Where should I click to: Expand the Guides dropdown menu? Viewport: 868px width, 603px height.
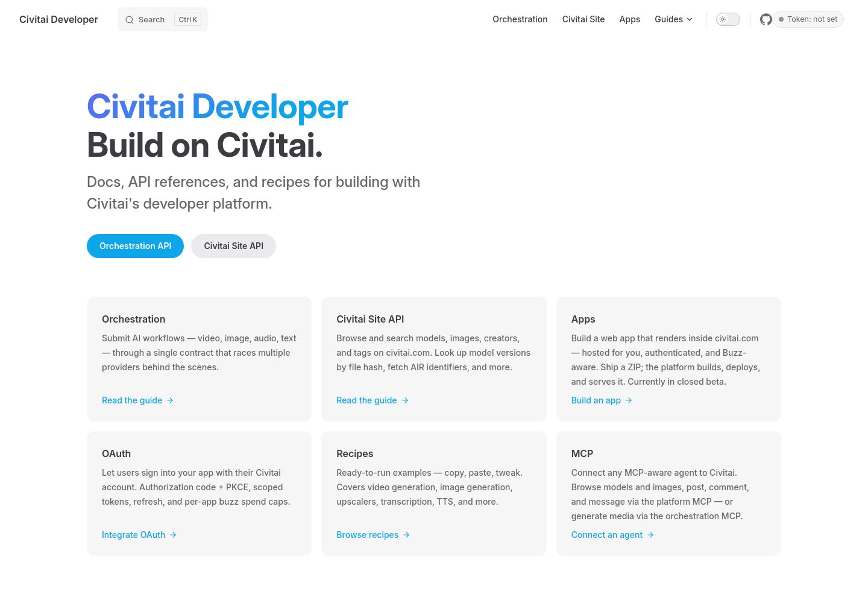pos(673,19)
